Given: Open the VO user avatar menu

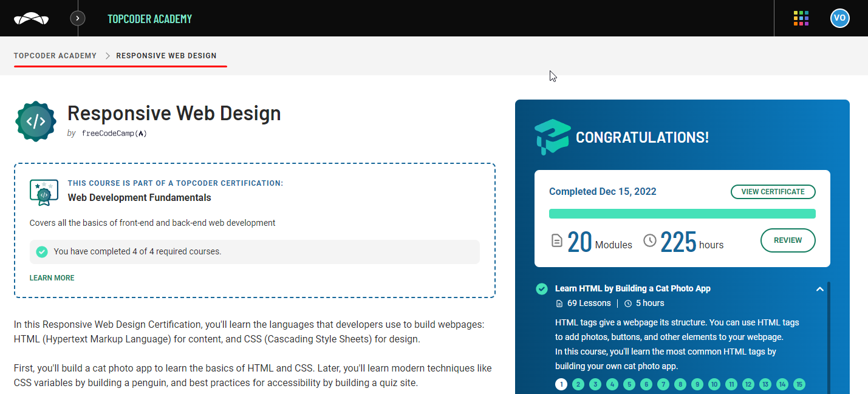Looking at the screenshot, I should click(839, 18).
